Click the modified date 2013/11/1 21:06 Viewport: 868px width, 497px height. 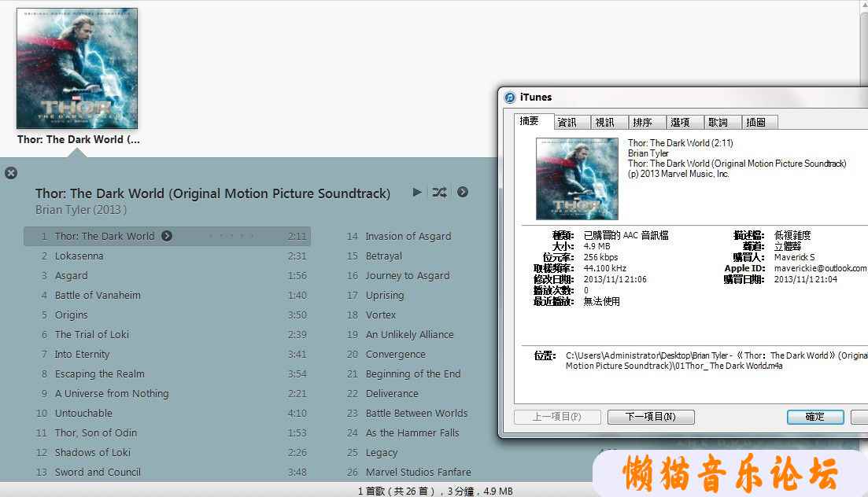(615, 279)
